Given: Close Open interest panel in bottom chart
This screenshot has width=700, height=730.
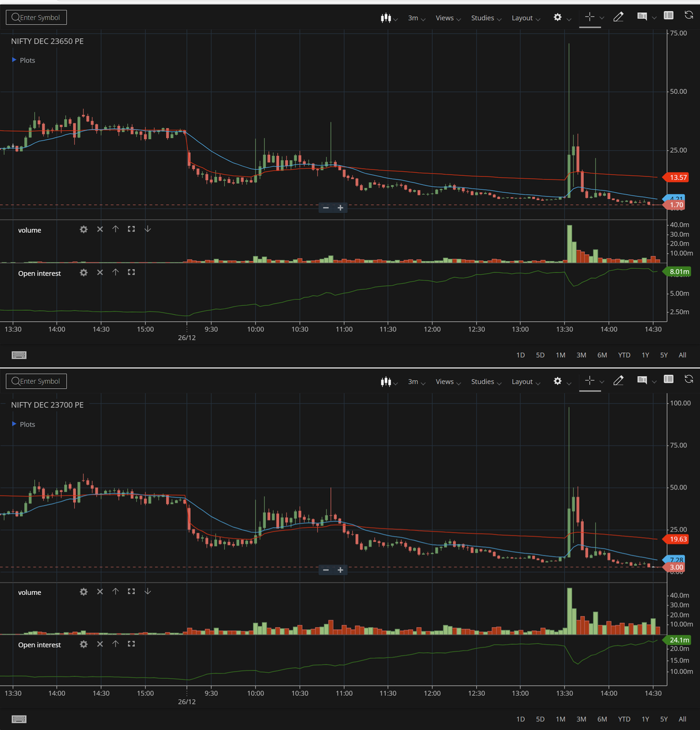Looking at the screenshot, I should 100,644.
